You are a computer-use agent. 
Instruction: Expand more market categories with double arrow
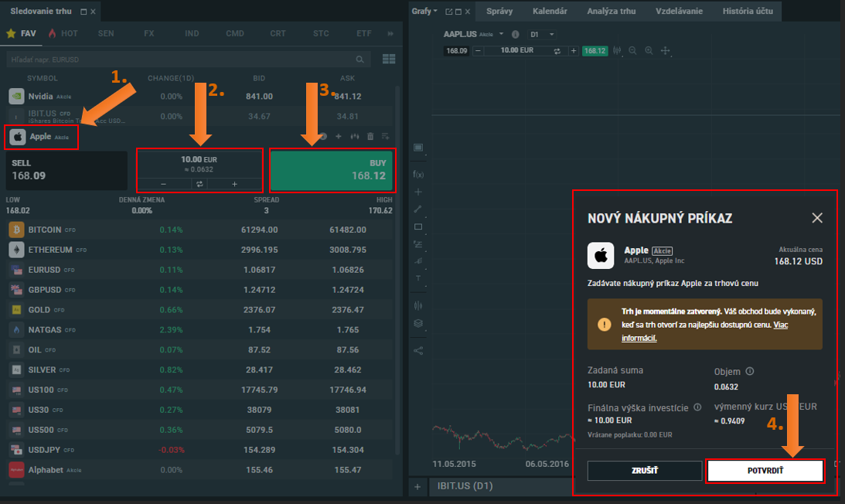point(390,34)
